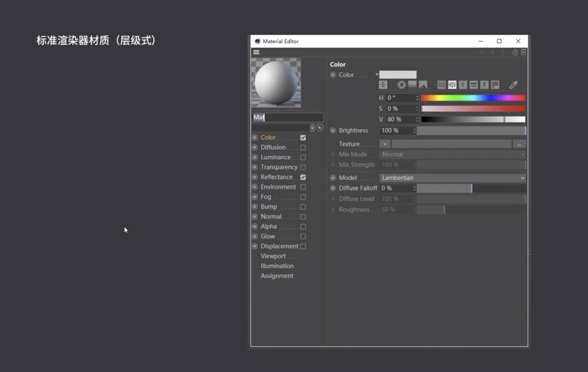The width and height of the screenshot is (588, 372).
Task: Open the Material Editor hamburger menu
Action: (x=256, y=52)
